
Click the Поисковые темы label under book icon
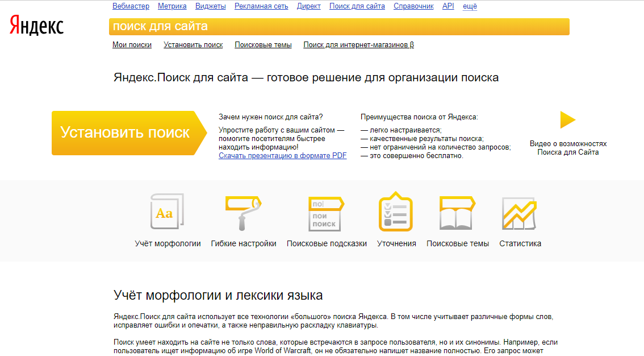tap(458, 243)
